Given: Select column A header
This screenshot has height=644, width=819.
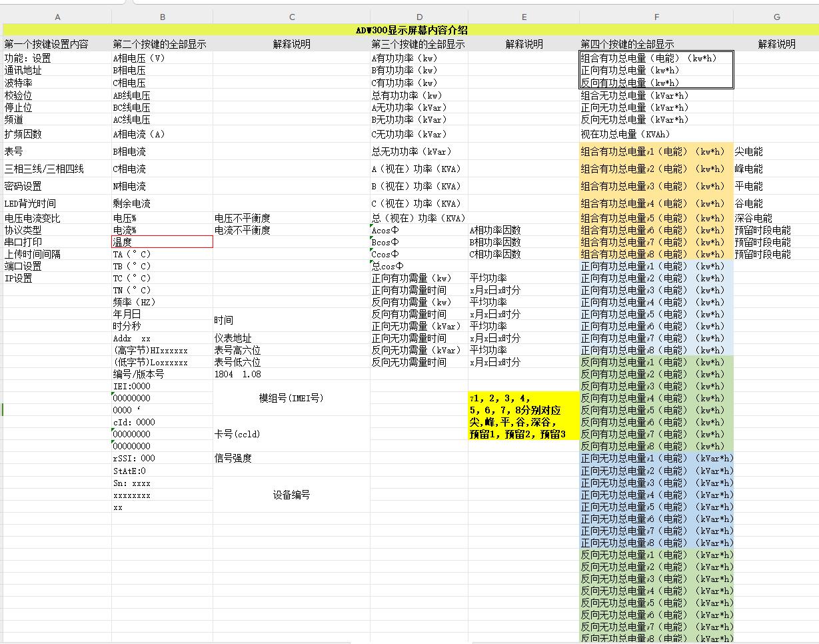Looking at the screenshot, I should pyautogui.click(x=57, y=17).
